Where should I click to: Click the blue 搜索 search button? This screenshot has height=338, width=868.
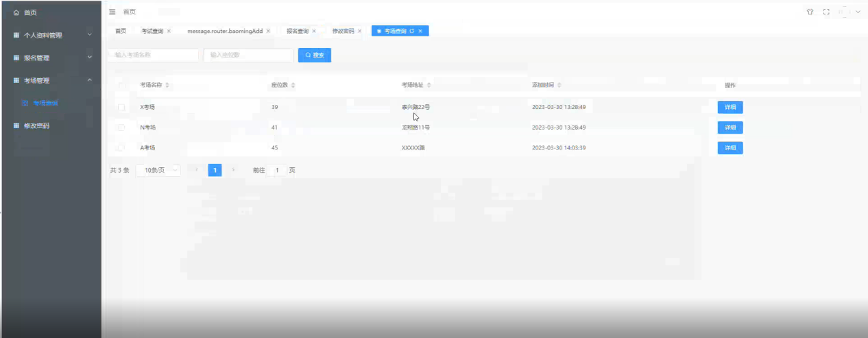[315, 55]
